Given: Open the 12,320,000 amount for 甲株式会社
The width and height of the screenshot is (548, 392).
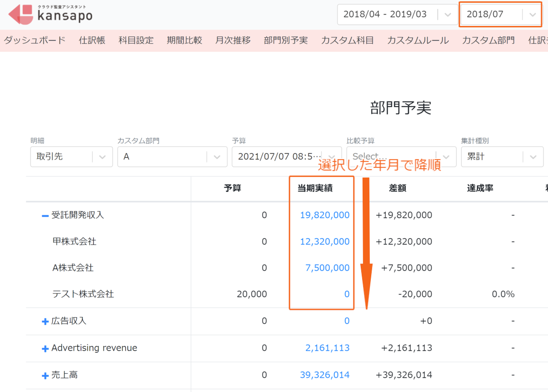Looking at the screenshot, I should pos(325,241).
